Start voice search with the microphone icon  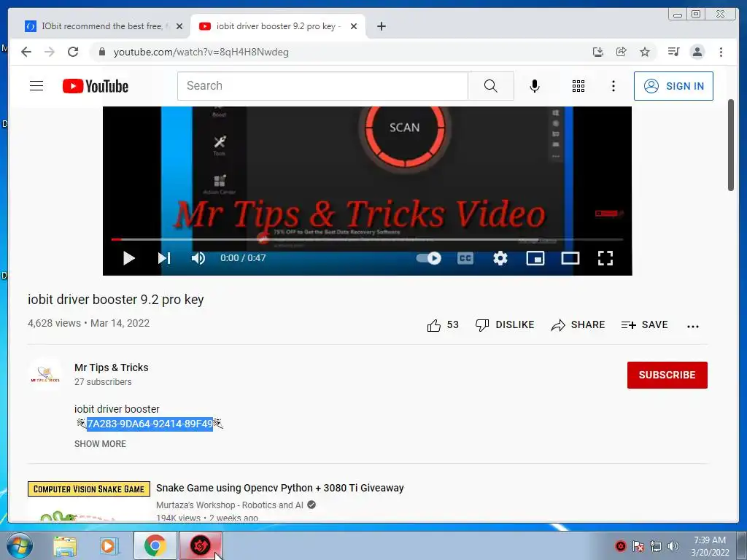tap(535, 86)
